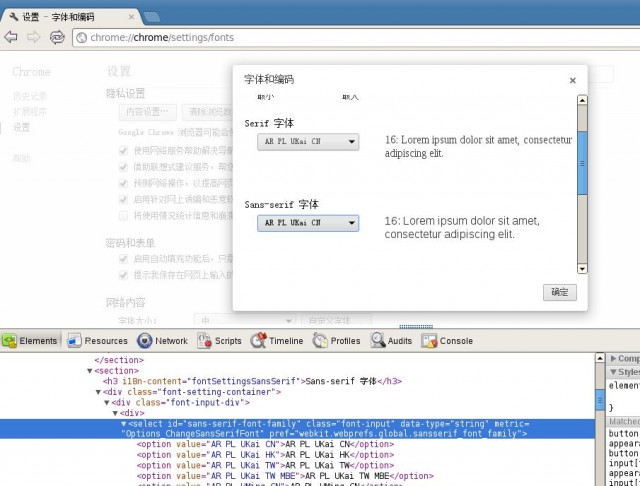Image resolution: width=640 pixels, height=486 pixels.
Task: Toggle 预测网络操作 checkbox
Action: (x=123, y=183)
